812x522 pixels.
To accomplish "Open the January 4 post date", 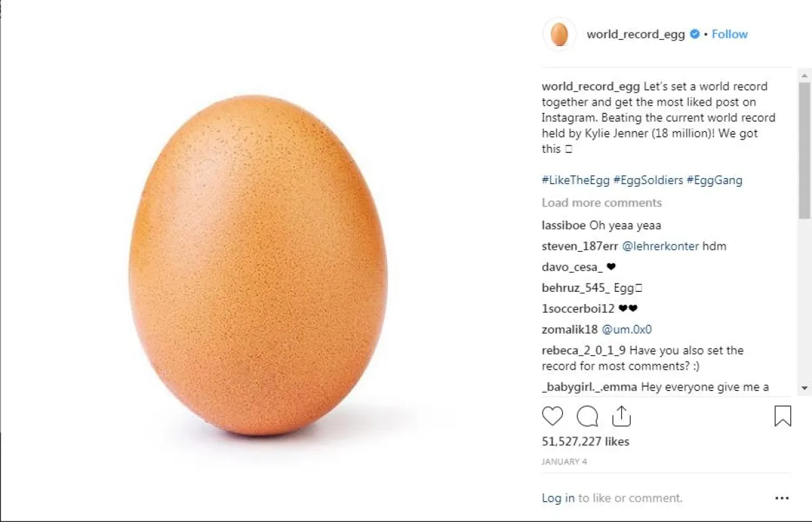I will tap(564, 462).
